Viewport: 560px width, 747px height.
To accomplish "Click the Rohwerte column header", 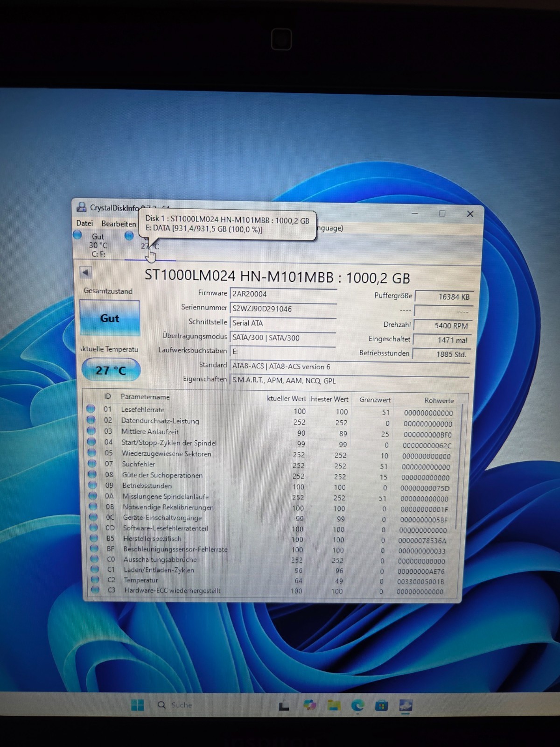I will (439, 401).
